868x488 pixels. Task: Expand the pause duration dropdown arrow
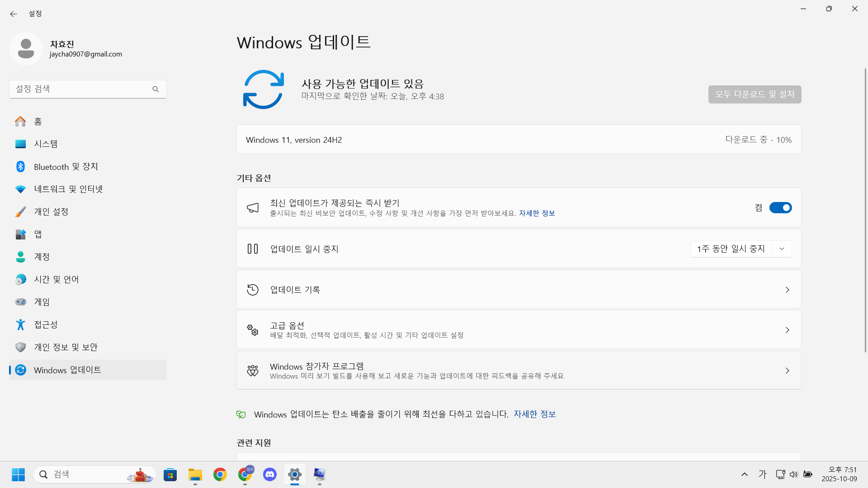click(x=782, y=249)
